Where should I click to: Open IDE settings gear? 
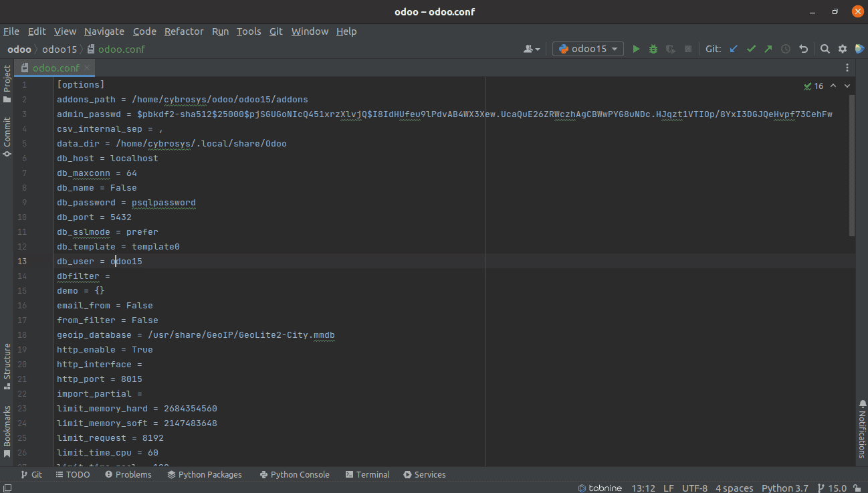(843, 49)
